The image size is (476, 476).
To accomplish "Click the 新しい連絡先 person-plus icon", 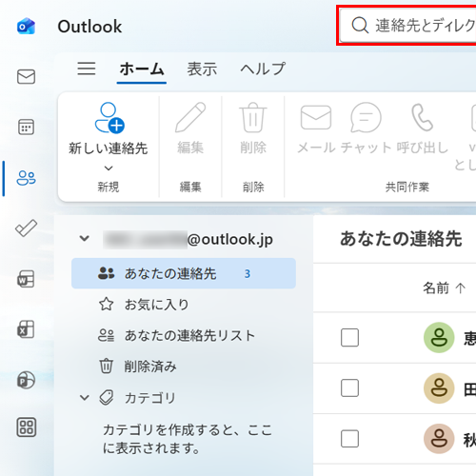I will [x=109, y=117].
